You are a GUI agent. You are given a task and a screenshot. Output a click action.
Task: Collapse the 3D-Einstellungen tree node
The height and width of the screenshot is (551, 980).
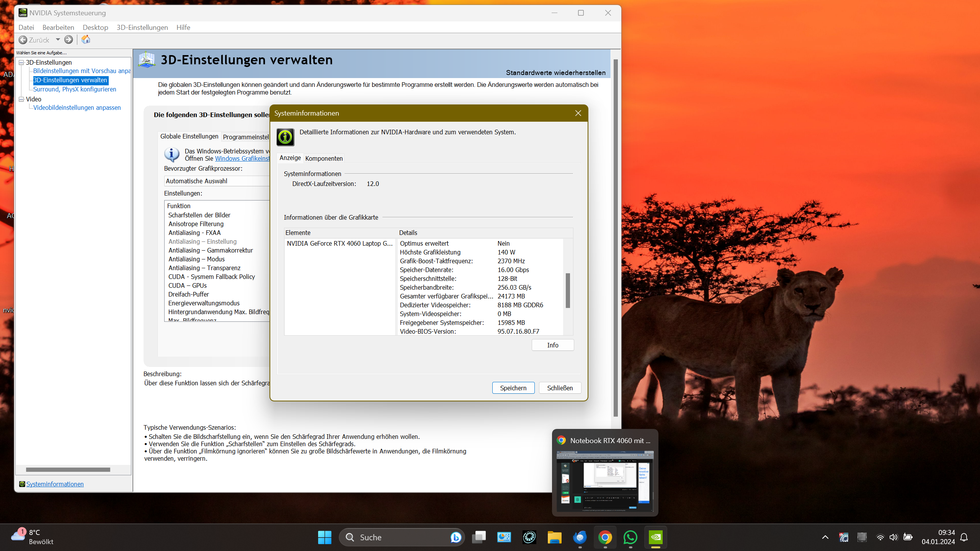(x=21, y=62)
